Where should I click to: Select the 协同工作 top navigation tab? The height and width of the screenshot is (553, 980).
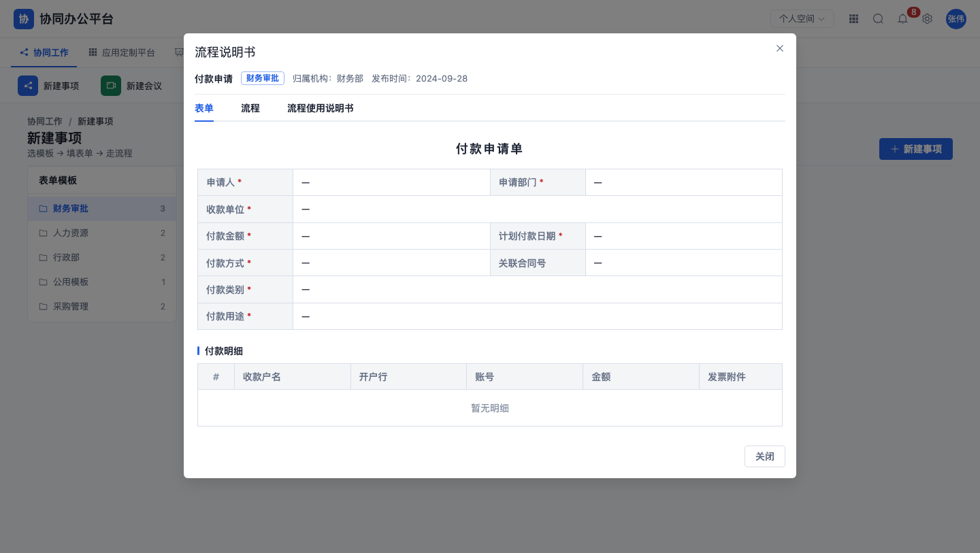click(44, 52)
